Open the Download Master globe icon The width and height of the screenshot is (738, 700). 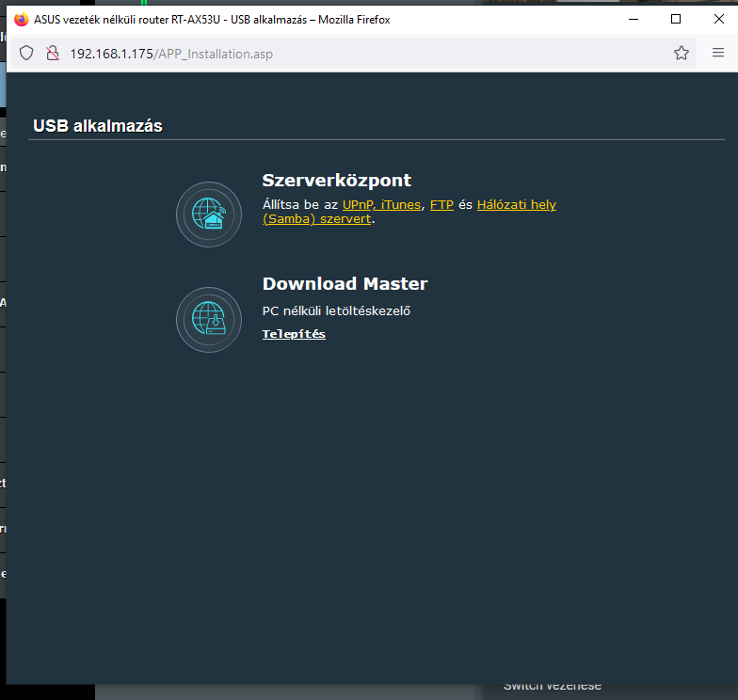209,320
